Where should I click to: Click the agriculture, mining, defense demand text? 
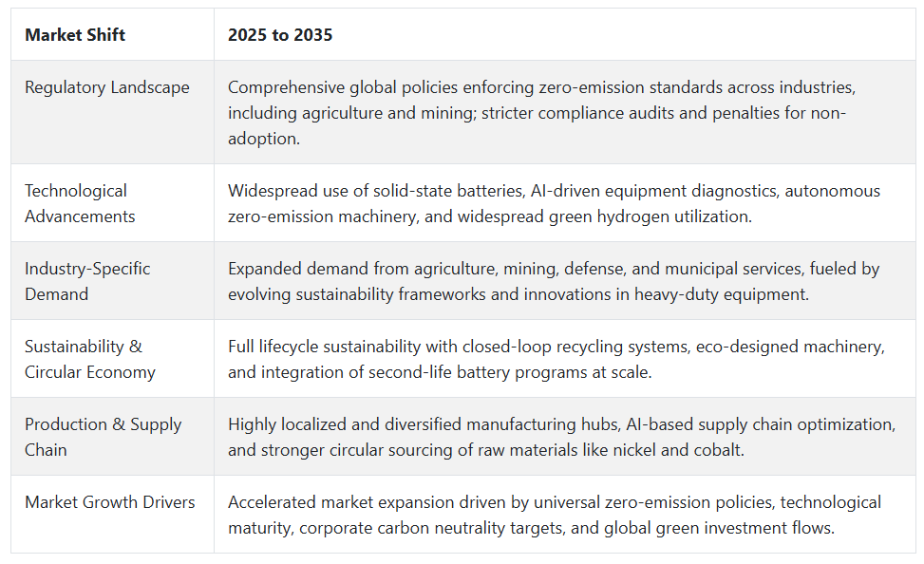(x=554, y=281)
